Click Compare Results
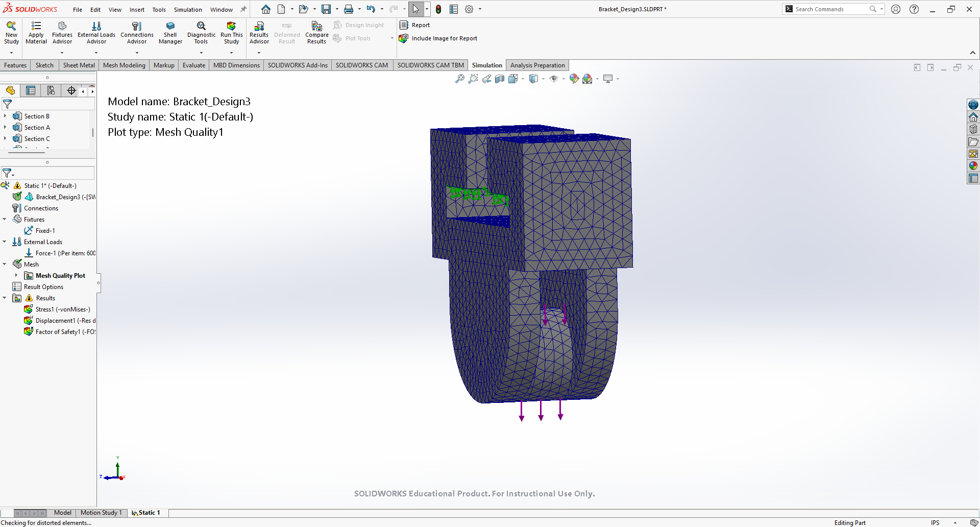 316,33
